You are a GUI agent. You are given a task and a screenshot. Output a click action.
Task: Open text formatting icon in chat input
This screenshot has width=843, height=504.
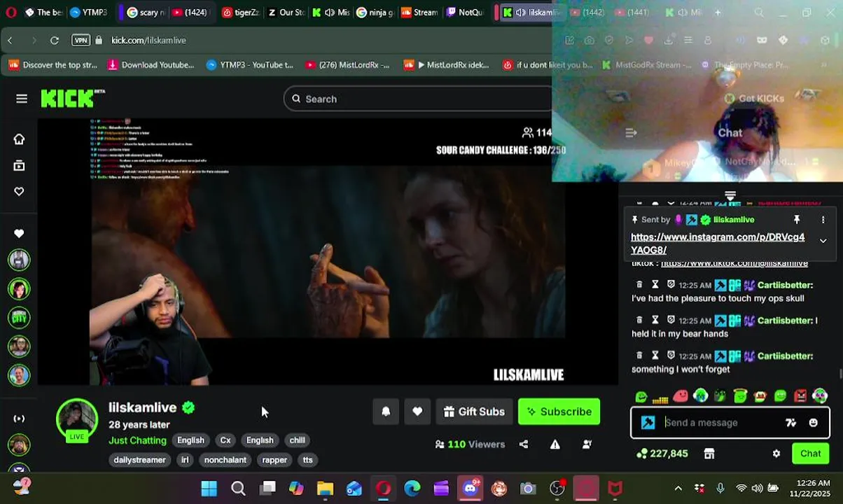pyautogui.click(x=791, y=423)
